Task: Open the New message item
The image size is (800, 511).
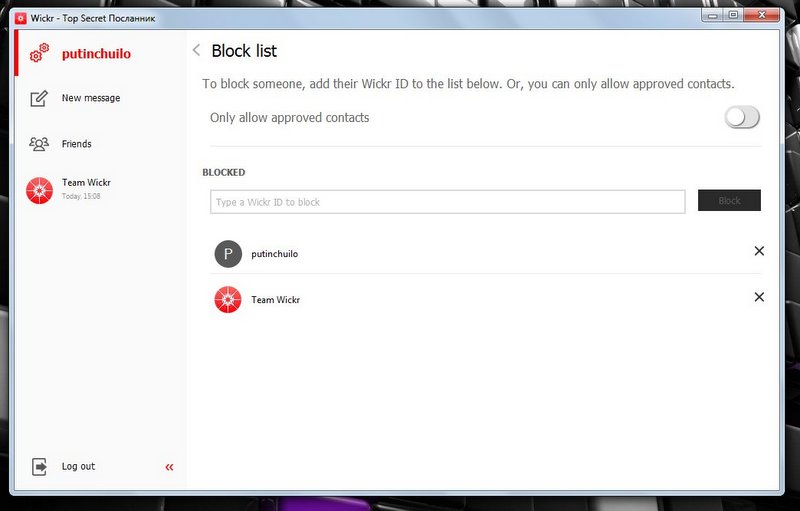Action: pos(91,98)
